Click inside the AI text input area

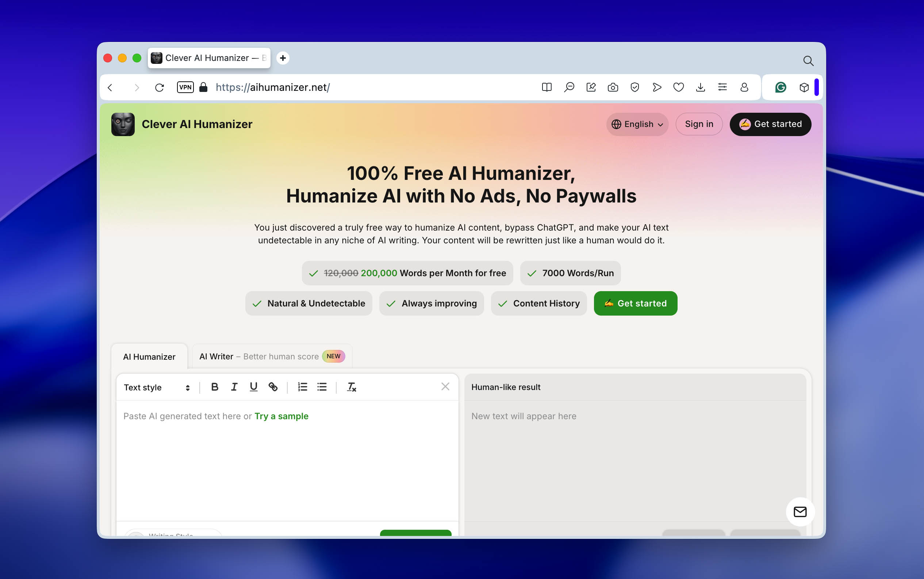tap(287, 460)
